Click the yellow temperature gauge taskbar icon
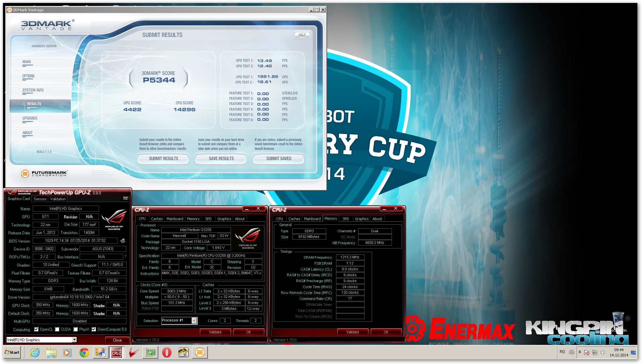 [x=183, y=352]
